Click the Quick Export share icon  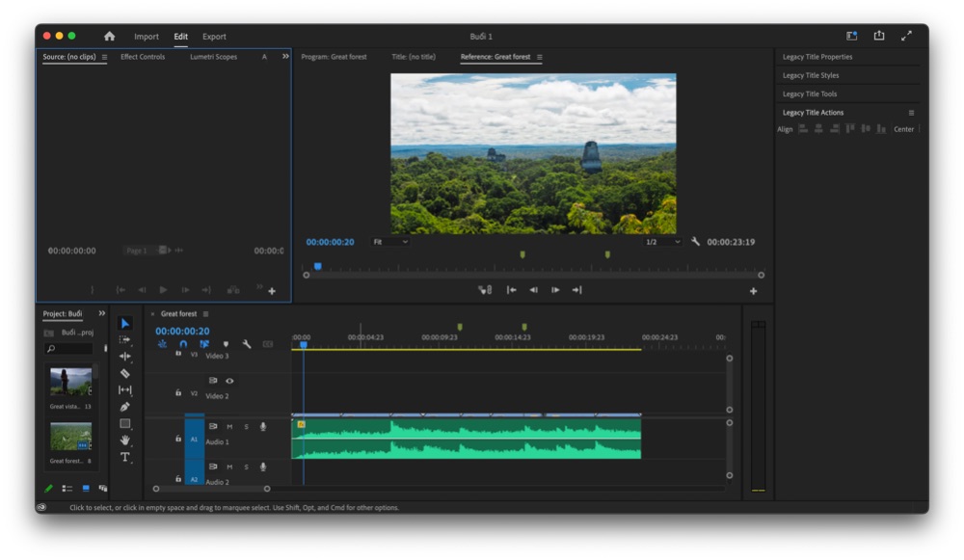coord(879,36)
